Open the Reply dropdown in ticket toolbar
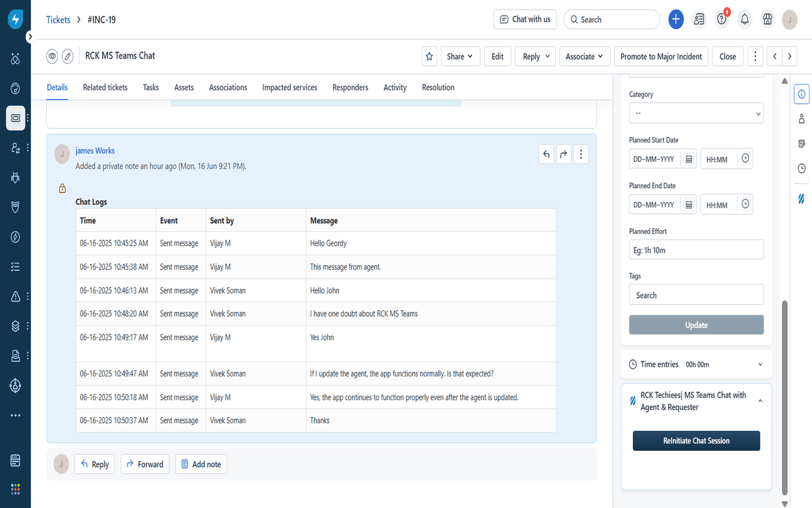Viewport: 812px width, 508px height. point(536,56)
